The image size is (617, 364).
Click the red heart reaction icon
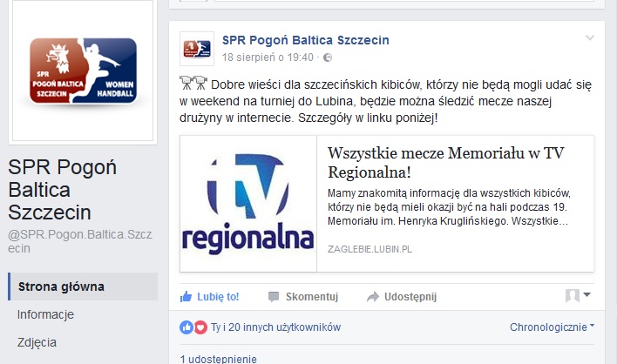coord(200,327)
